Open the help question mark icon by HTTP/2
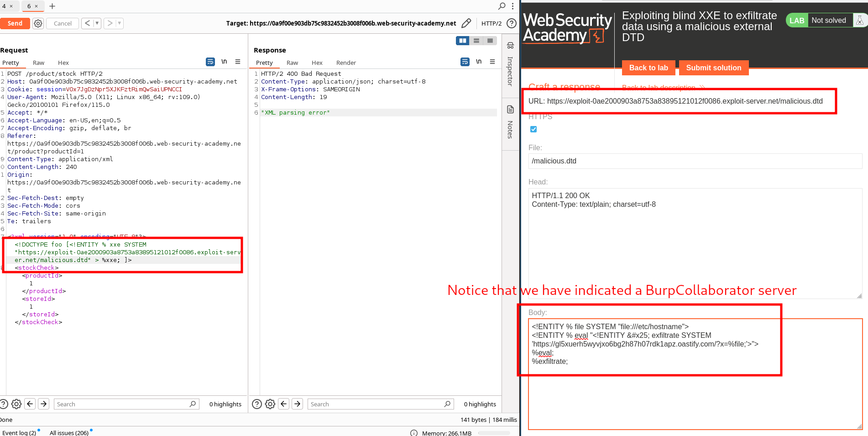This screenshot has height=436, width=868. (x=512, y=23)
